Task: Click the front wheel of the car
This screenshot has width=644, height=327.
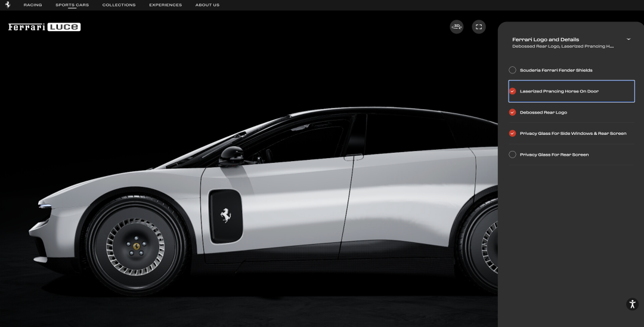Action: tap(137, 246)
